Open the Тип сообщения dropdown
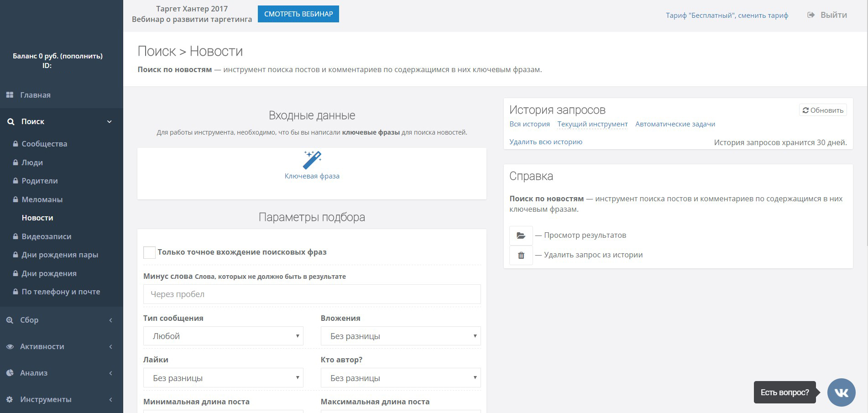 click(223, 336)
